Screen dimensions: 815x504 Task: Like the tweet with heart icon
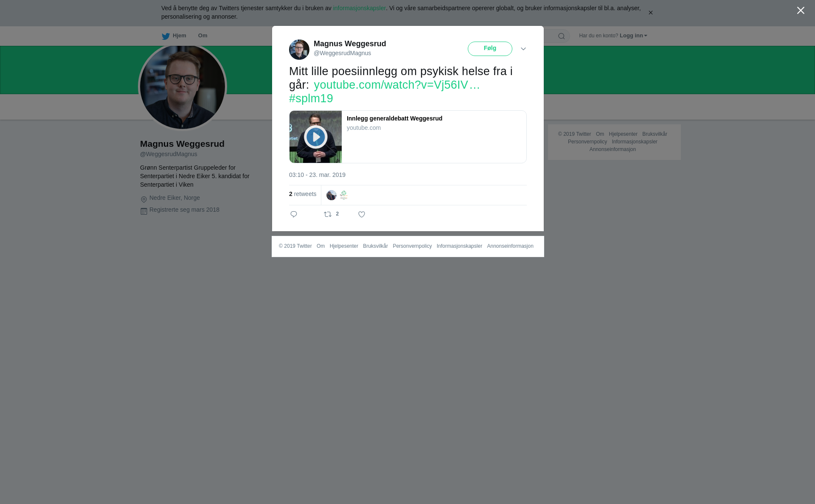coord(362,214)
